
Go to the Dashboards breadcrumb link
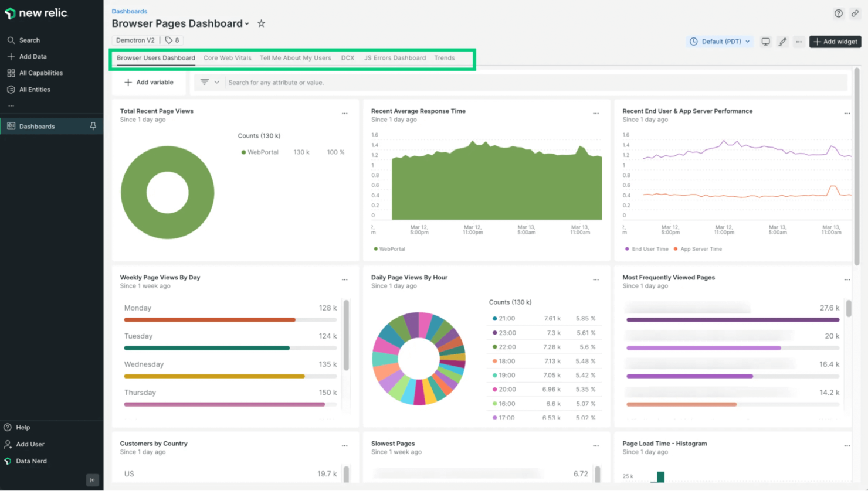click(x=130, y=11)
